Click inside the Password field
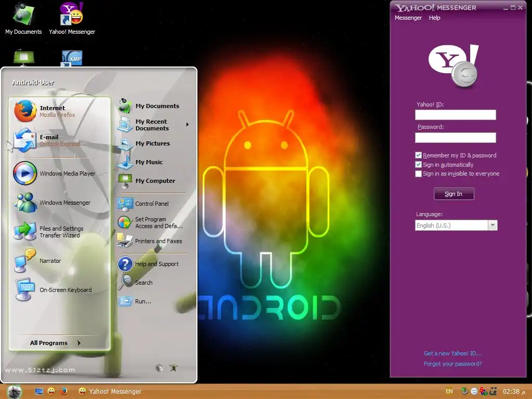 (x=455, y=137)
